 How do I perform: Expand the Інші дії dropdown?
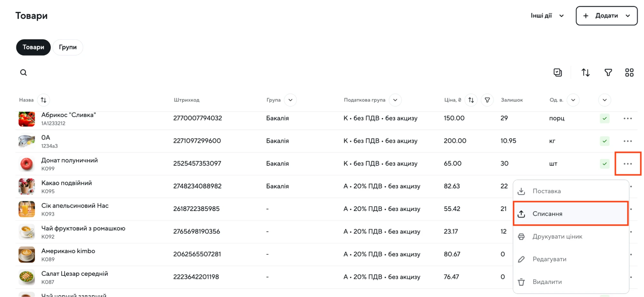(547, 16)
